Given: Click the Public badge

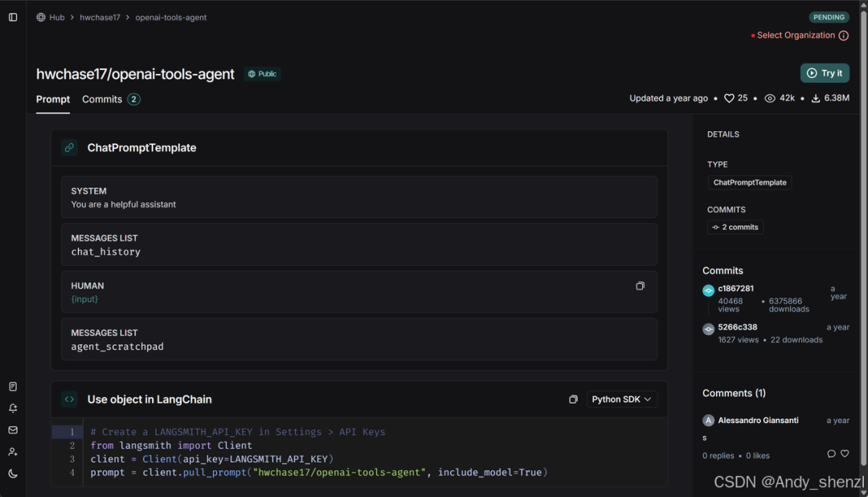Looking at the screenshot, I should [x=262, y=74].
